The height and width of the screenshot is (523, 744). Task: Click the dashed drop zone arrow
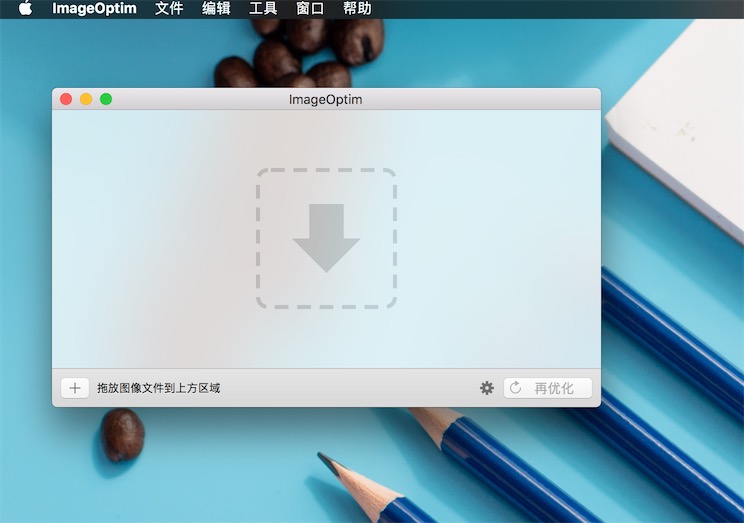pyautogui.click(x=326, y=238)
